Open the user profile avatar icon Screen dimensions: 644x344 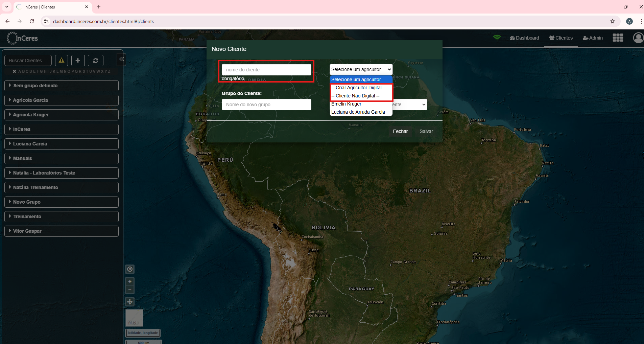[638, 38]
